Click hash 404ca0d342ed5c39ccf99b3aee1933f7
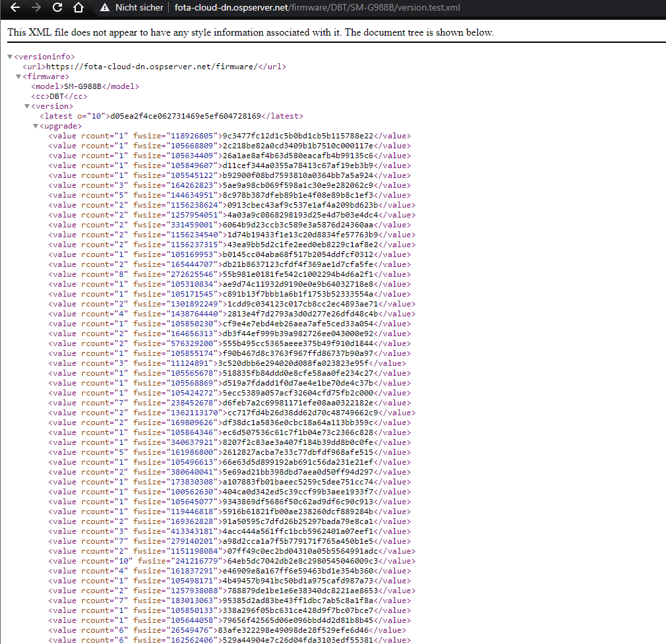The image size is (666, 644). tap(298, 492)
